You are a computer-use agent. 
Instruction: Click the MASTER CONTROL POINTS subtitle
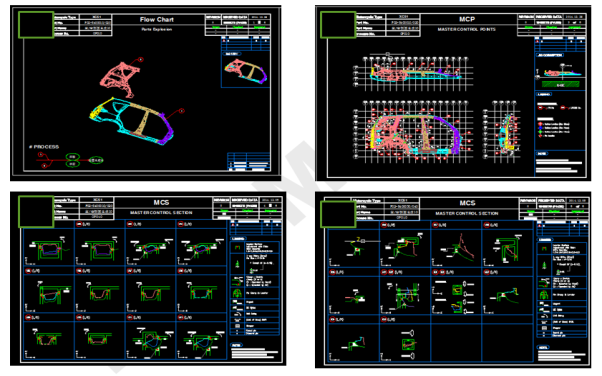[x=466, y=29]
